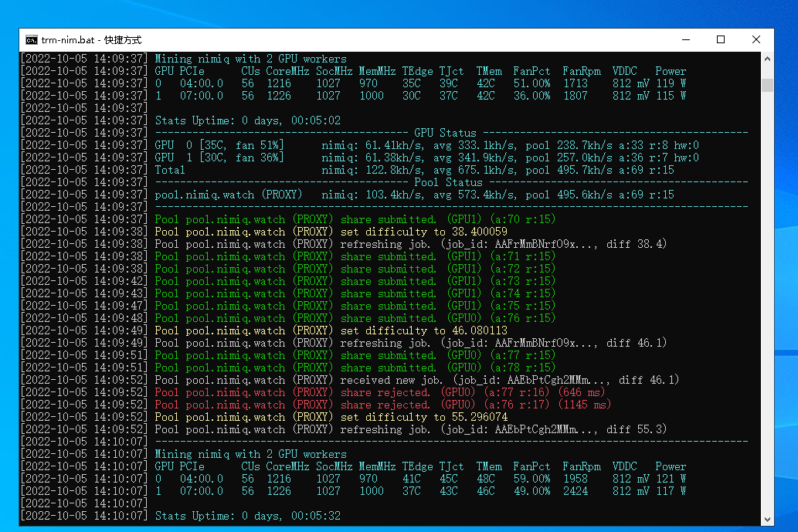The width and height of the screenshot is (798, 532).
Task: Click the 'GPU Status' section header
Action: pyautogui.click(x=445, y=133)
